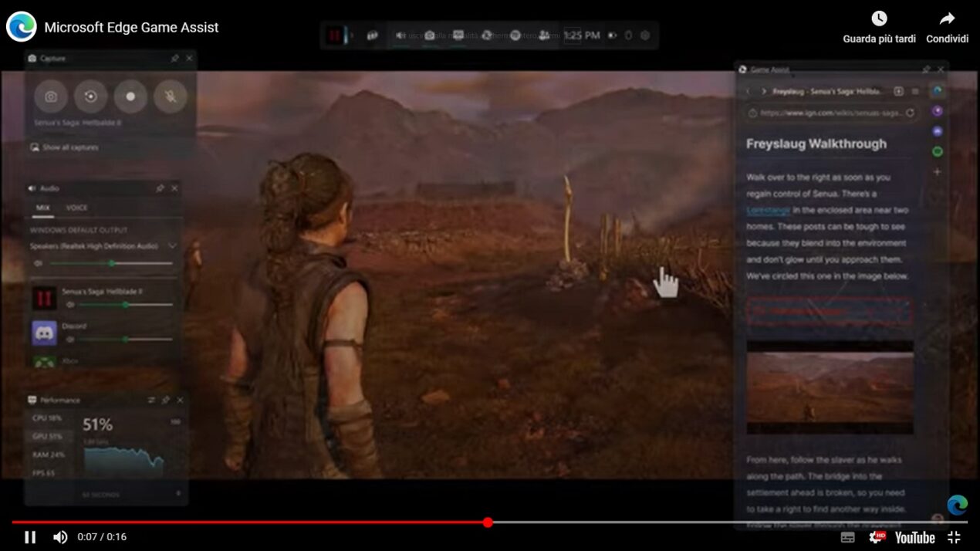Select the MIX tab in Audio widget
This screenshot has width=980, height=551.
tap(45, 208)
